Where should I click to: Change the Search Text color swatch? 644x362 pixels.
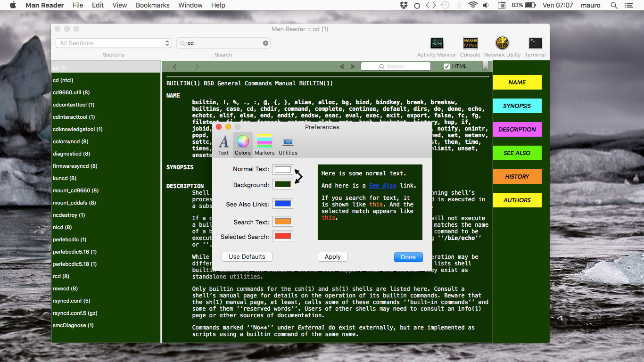pyautogui.click(x=283, y=222)
